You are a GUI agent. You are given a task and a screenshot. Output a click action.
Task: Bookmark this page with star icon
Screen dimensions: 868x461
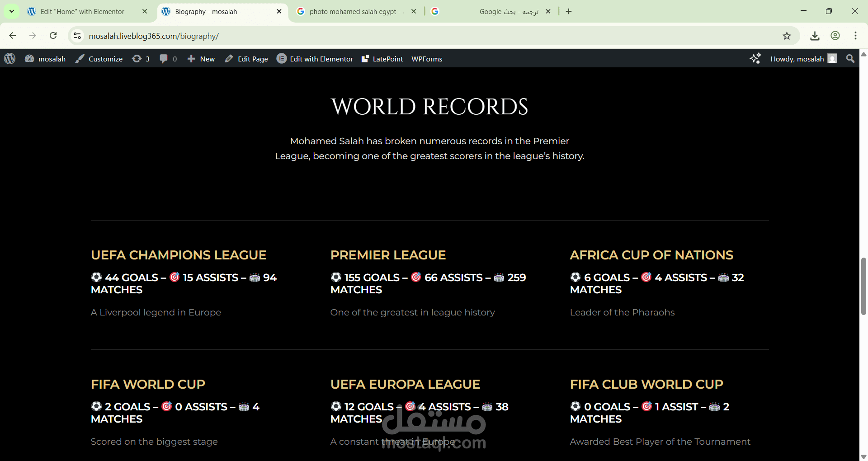click(x=787, y=36)
